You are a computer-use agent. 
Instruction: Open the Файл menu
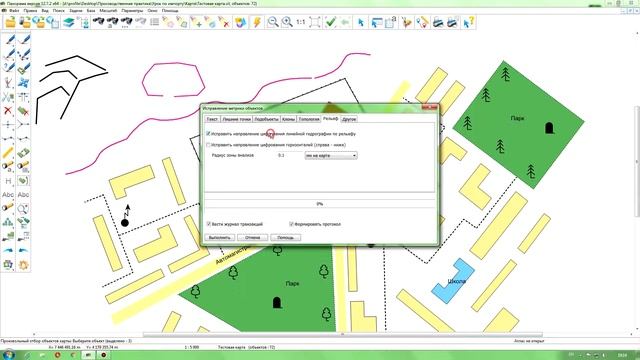[14, 11]
